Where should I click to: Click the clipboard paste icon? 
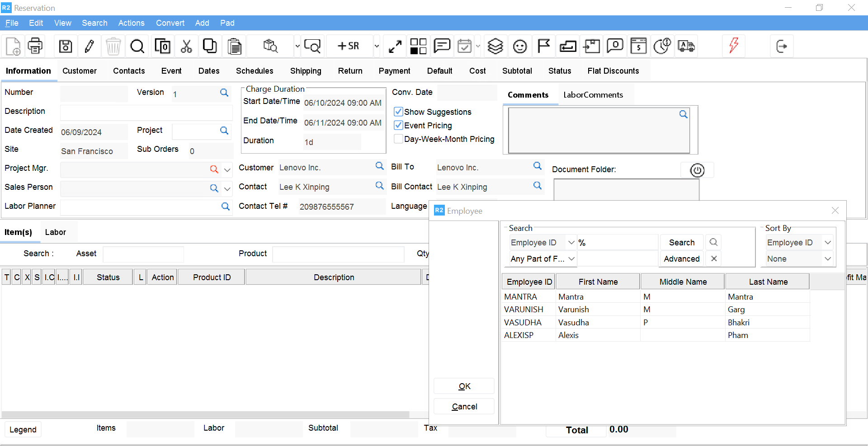pos(234,46)
